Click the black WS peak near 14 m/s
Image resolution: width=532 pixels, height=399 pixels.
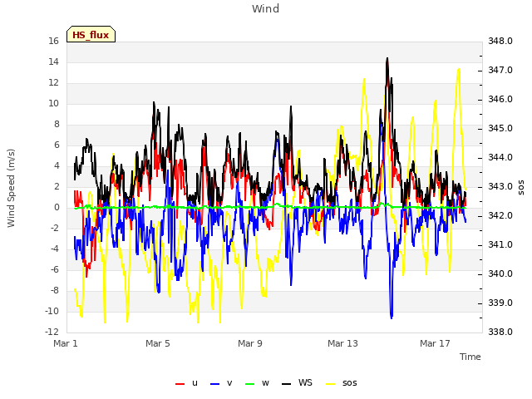[x=387, y=59]
